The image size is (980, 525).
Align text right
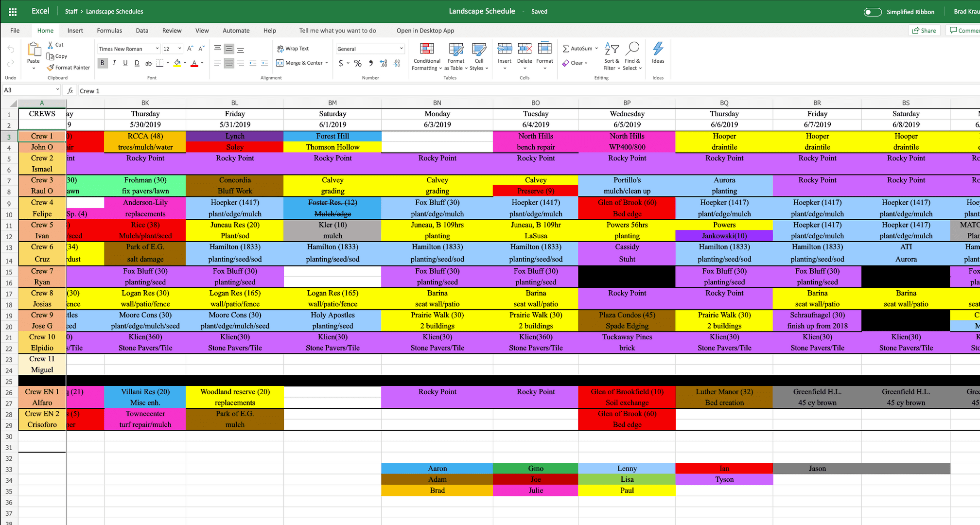(x=241, y=63)
